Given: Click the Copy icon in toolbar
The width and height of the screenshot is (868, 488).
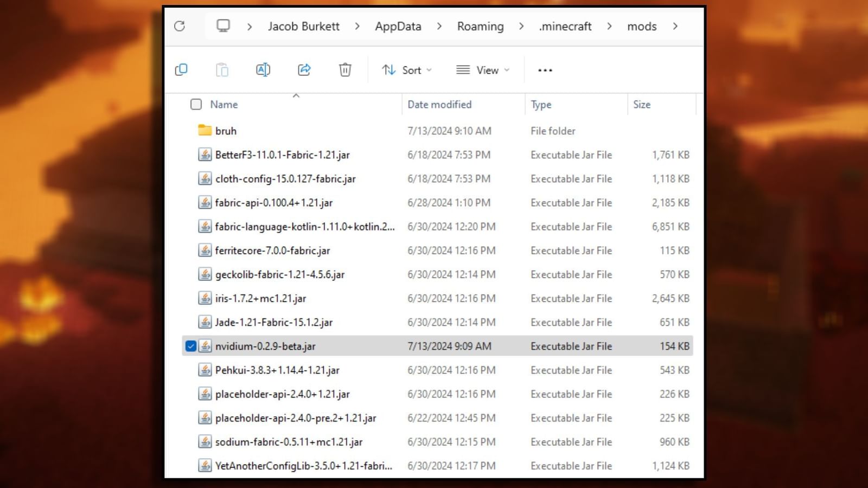Looking at the screenshot, I should pos(181,70).
